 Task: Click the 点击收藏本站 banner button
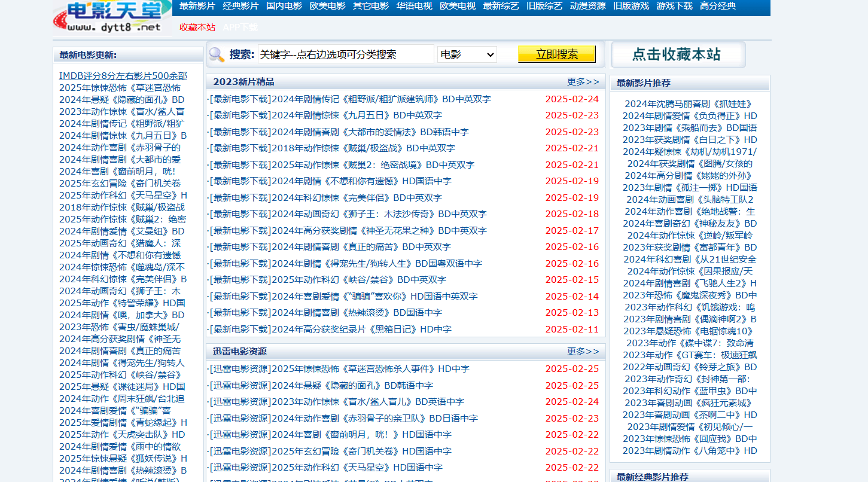(x=678, y=54)
